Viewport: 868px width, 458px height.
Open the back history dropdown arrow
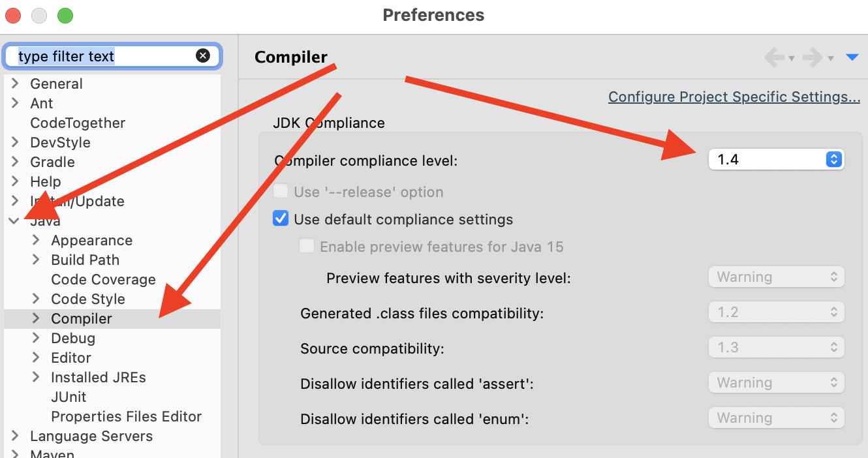(x=792, y=59)
